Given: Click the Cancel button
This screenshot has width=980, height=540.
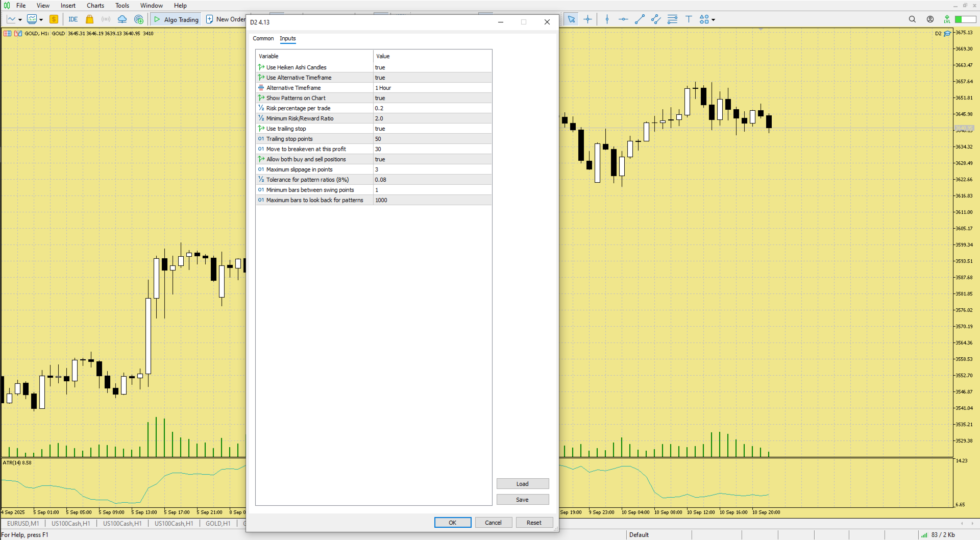Looking at the screenshot, I should pyautogui.click(x=494, y=523).
